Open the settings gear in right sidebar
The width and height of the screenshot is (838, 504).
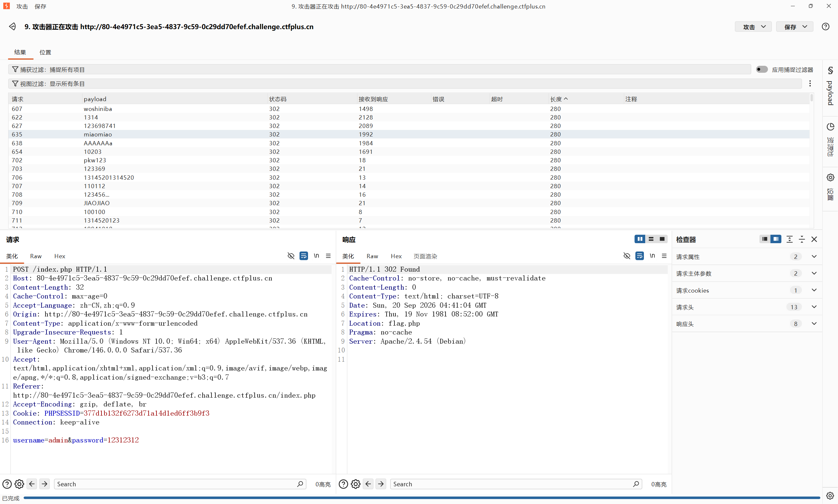(x=830, y=177)
